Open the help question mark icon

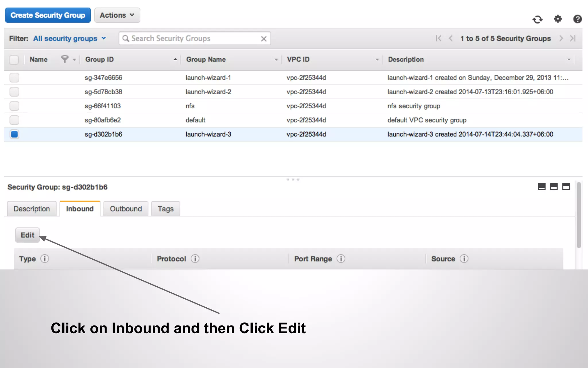click(577, 19)
